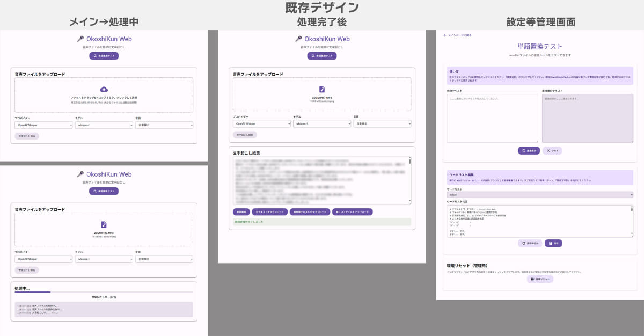
Task: Click the 処理中 progress bar
Action: 104,292
